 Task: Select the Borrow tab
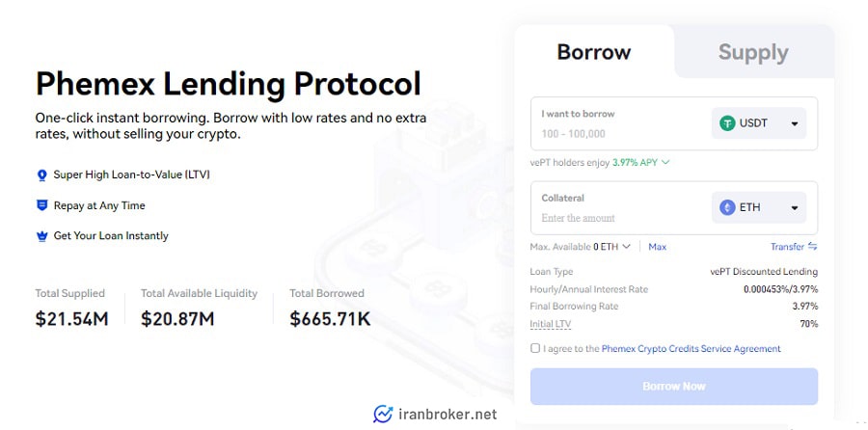pos(594,53)
